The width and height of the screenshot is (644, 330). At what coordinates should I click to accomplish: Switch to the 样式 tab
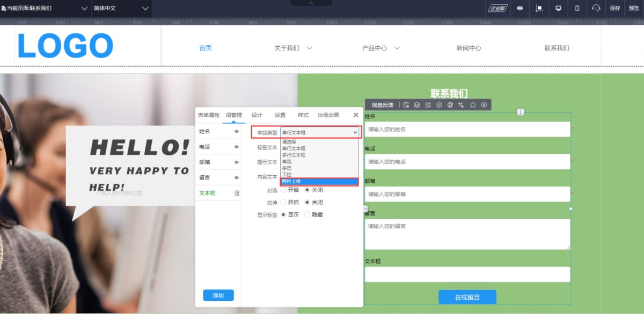tap(303, 115)
